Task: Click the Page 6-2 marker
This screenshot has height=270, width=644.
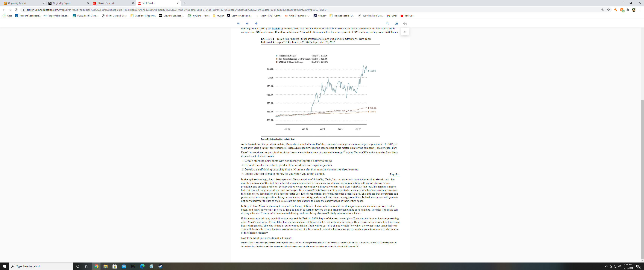Action: coord(394,174)
